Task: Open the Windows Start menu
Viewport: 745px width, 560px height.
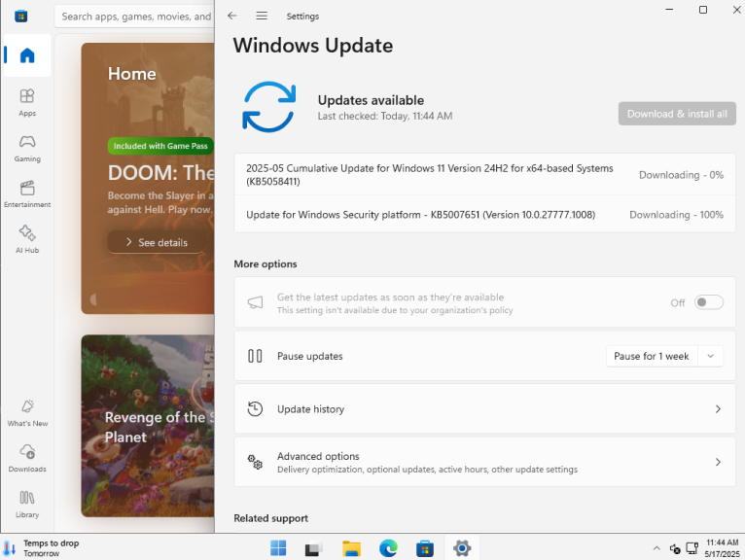Action: (x=278, y=548)
